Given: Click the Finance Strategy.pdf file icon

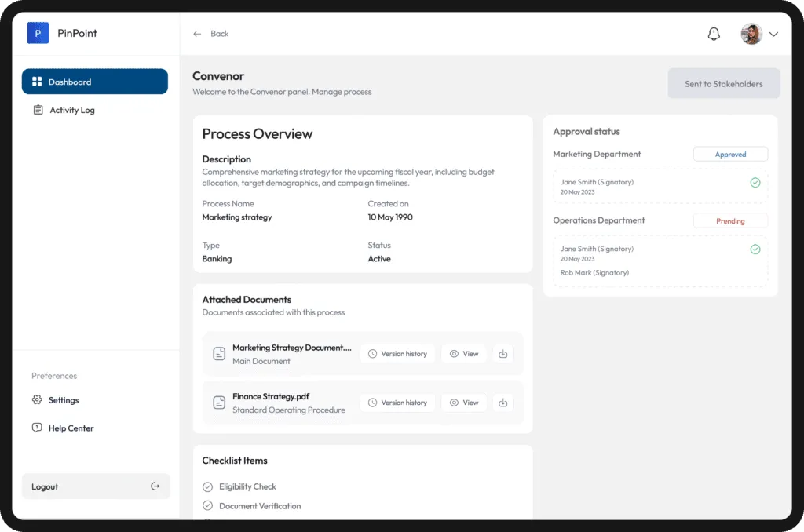Looking at the screenshot, I should coord(220,403).
